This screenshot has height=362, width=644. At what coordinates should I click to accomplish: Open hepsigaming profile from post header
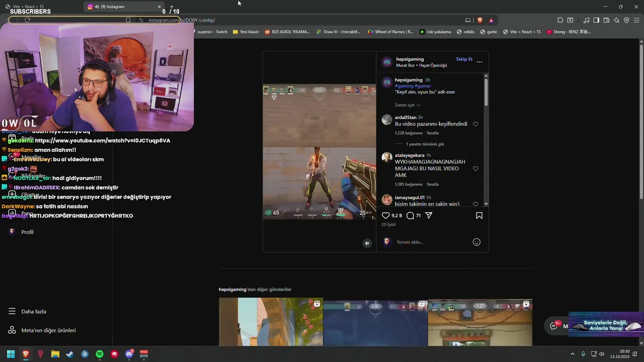(x=410, y=59)
